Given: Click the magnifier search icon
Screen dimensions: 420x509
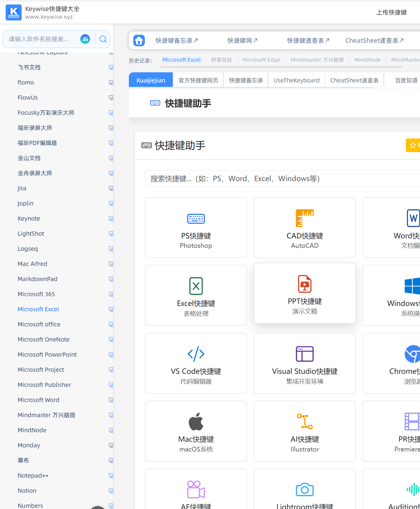Looking at the screenshot, I should coord(103,39).
